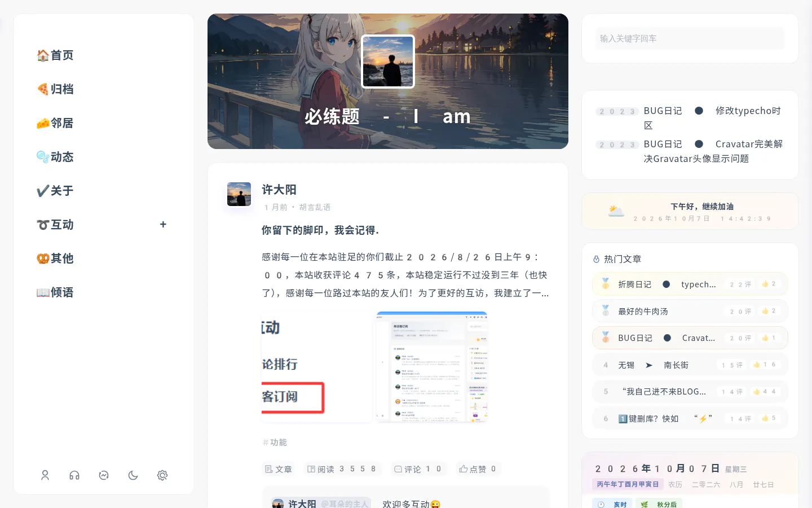Toggle dark mode with the moon icon
812x508 pixels.
(133, 475)
